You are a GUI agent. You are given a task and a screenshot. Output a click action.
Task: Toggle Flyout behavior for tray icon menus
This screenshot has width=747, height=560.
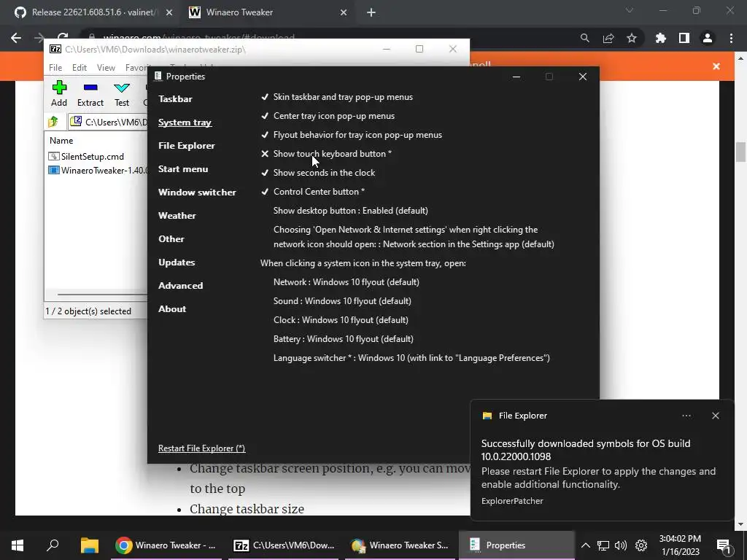(x=351, y=135)
